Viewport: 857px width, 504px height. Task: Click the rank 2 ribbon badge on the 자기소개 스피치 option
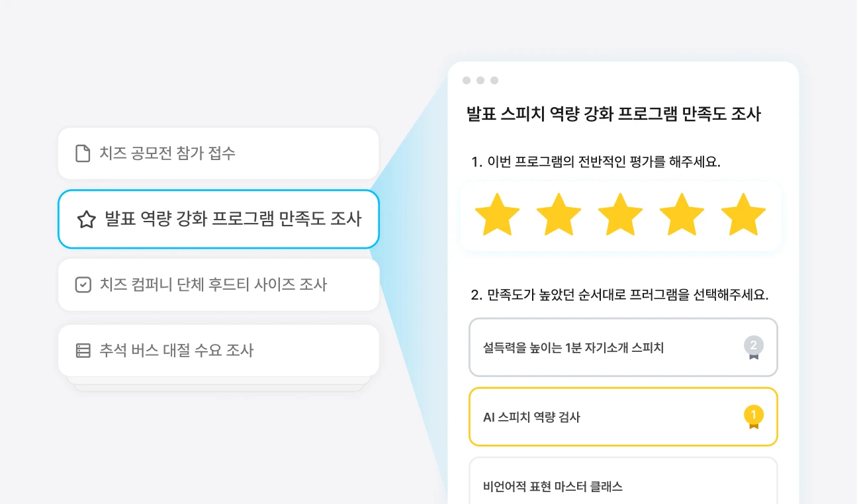click(x=753, y=347)
